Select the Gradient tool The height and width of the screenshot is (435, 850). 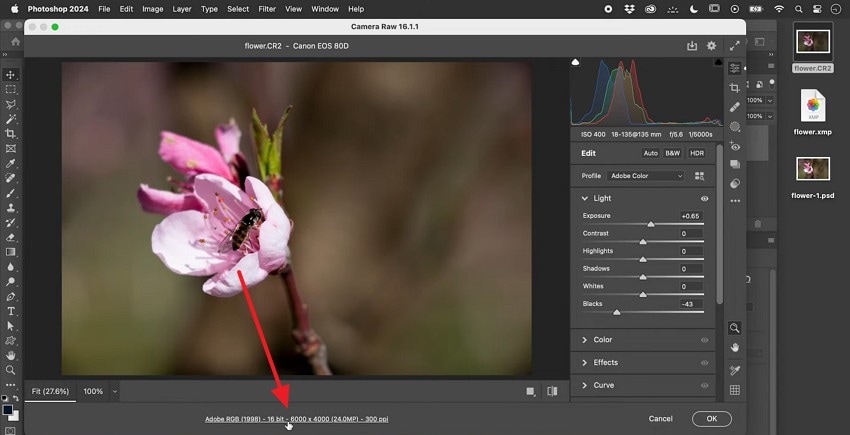click(x=10, y=252)
